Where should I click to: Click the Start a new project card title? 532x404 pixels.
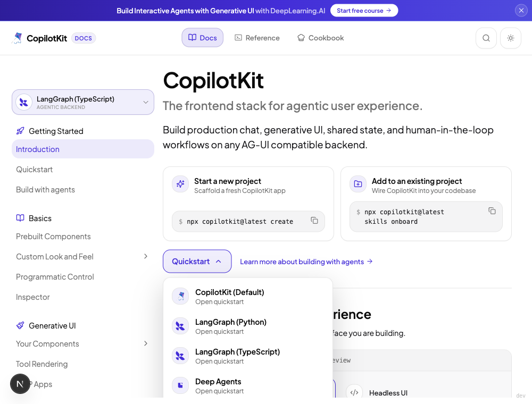(228, 181)
